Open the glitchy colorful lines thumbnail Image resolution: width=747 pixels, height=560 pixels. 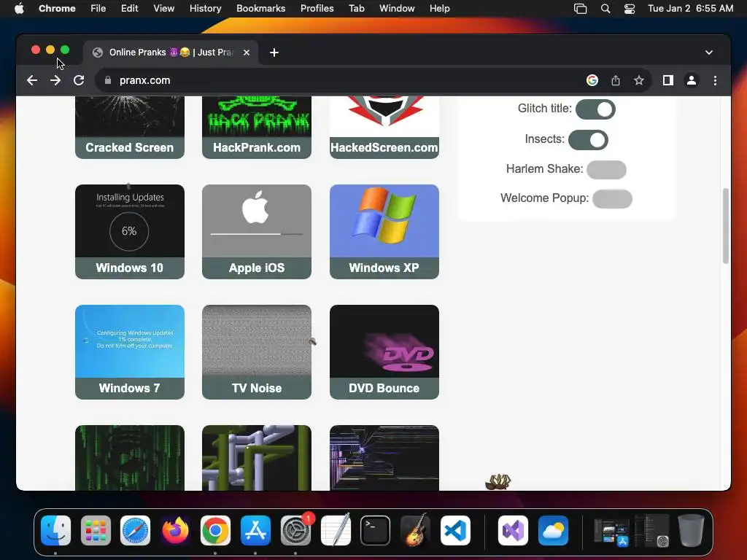[x=384, y=458]
